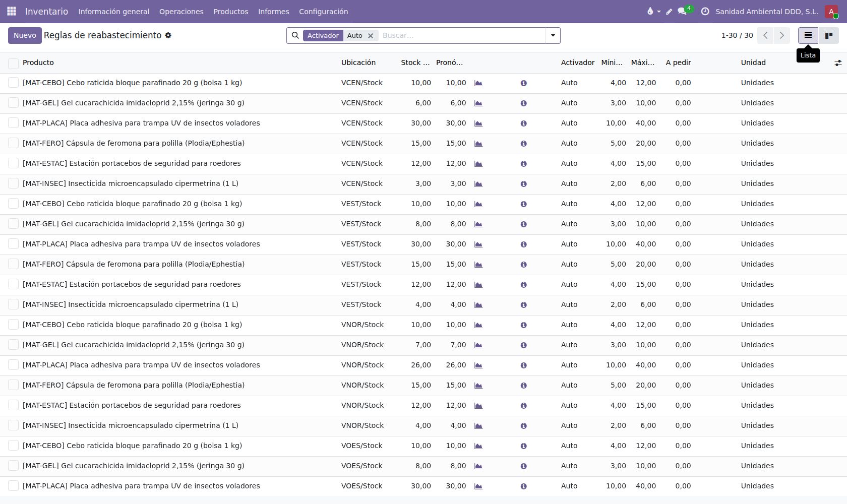Open the water-drop debug dropdown
Screen dimensions: 847x504
coord(653,11)
